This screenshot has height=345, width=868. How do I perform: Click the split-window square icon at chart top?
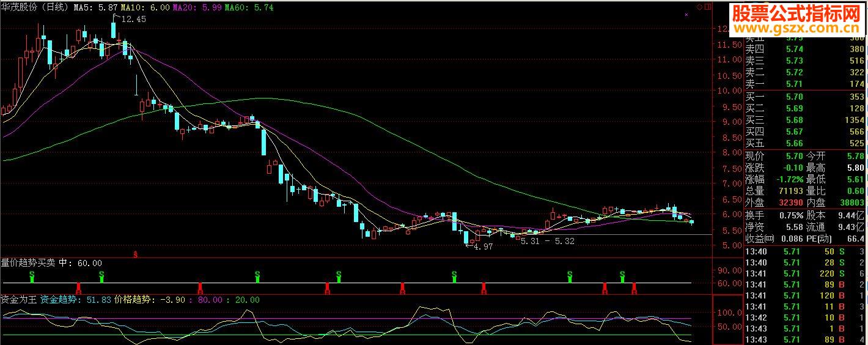point(708,7)
